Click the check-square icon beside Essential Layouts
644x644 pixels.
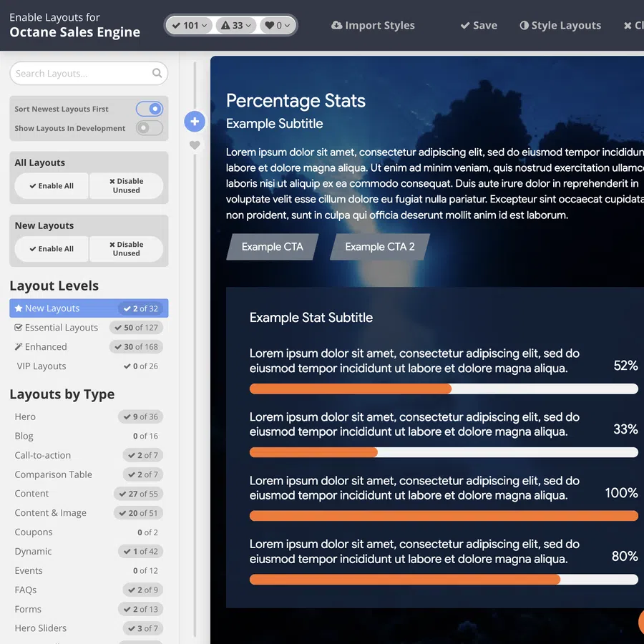point(18,327)
